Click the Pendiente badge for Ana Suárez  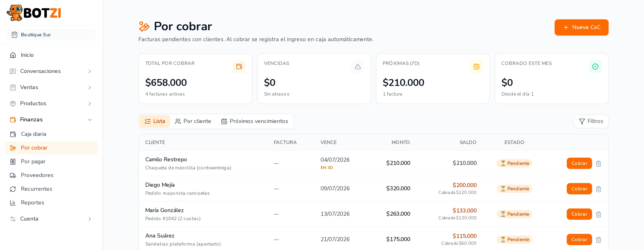click(x=514, y=240)
